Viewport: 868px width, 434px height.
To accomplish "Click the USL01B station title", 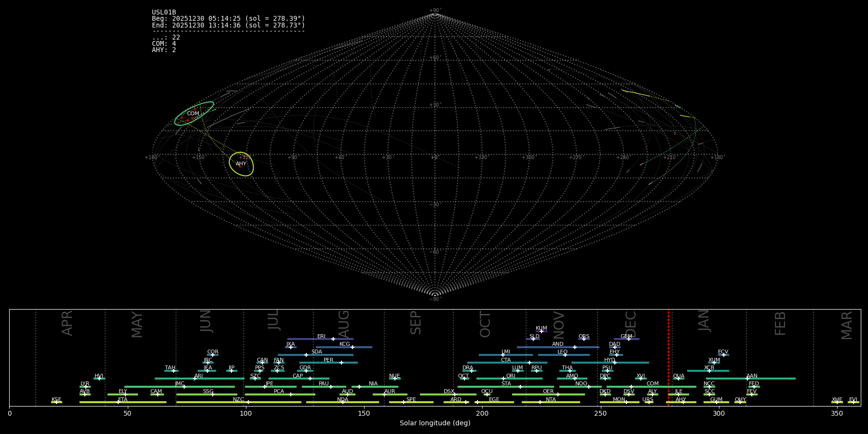I will click(164, 13).
